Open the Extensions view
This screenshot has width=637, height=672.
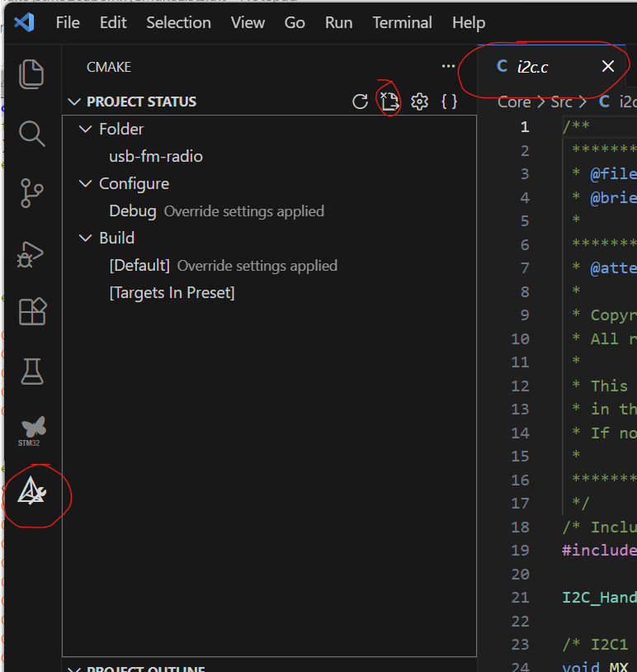coord(31,311)
